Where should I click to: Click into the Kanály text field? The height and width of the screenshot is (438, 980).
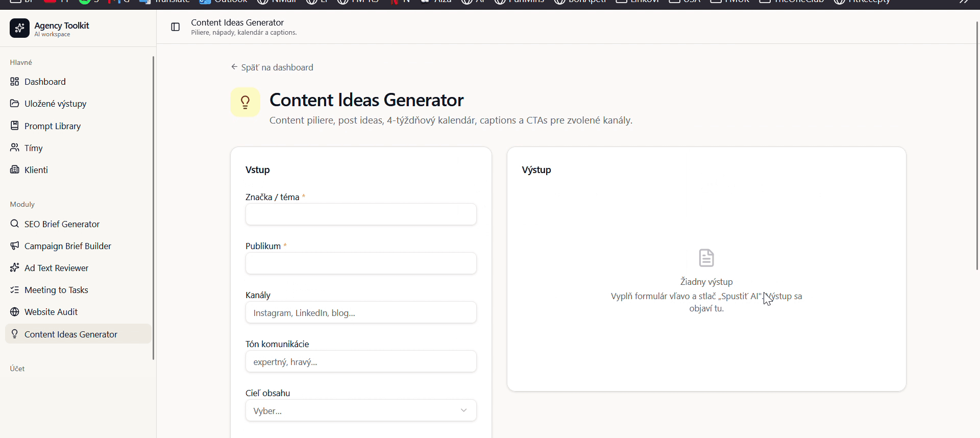(361, 312)
